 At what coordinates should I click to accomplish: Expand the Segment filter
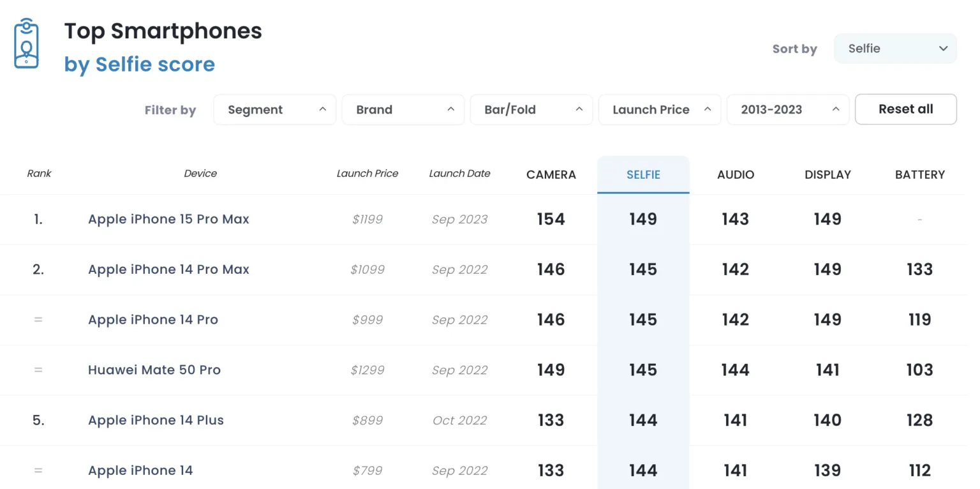click(274, 110)
